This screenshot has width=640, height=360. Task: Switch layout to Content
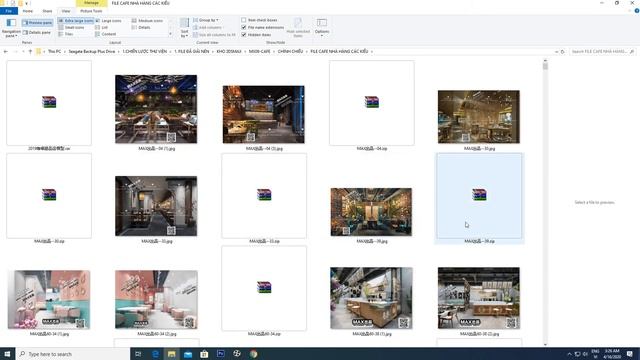click(106, 34)
